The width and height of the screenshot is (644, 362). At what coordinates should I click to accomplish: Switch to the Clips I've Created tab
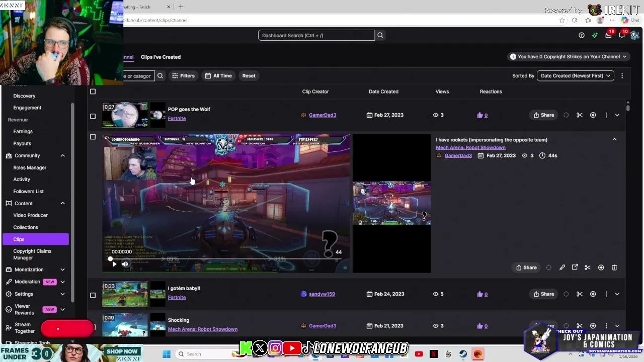coord(160,57)
